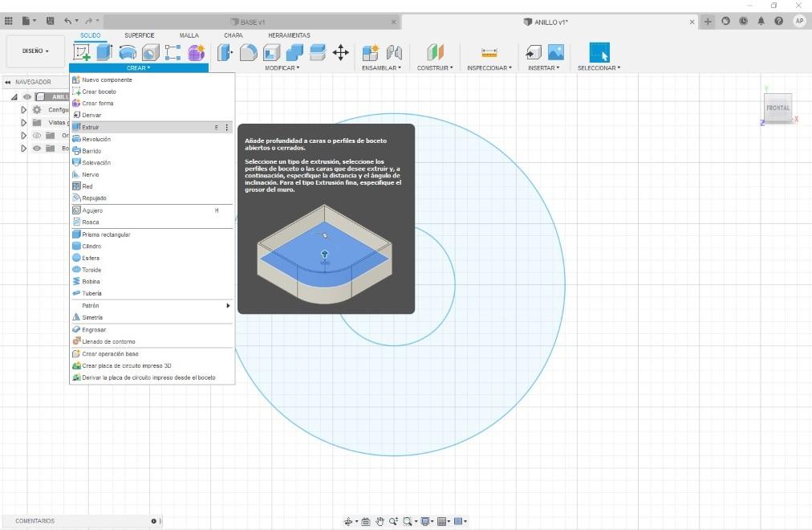
Task: Click the Select tool icon
Action: [599, 52]
